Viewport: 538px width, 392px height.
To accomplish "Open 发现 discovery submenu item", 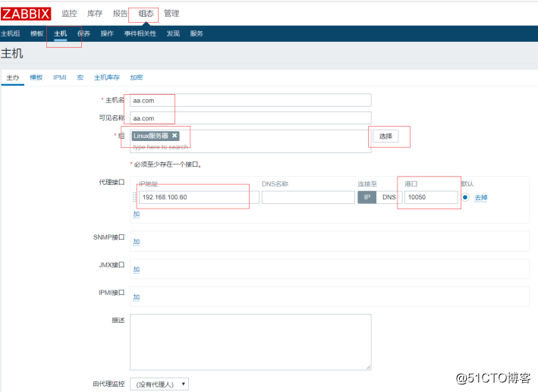I will pyautogui.click(x=173, y=33).
